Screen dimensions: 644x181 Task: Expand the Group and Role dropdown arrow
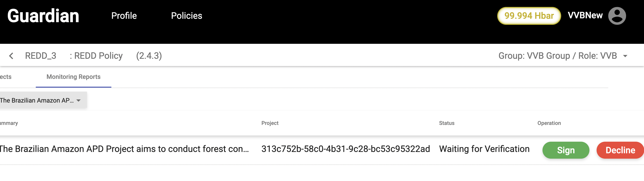[x=625, y=56]
